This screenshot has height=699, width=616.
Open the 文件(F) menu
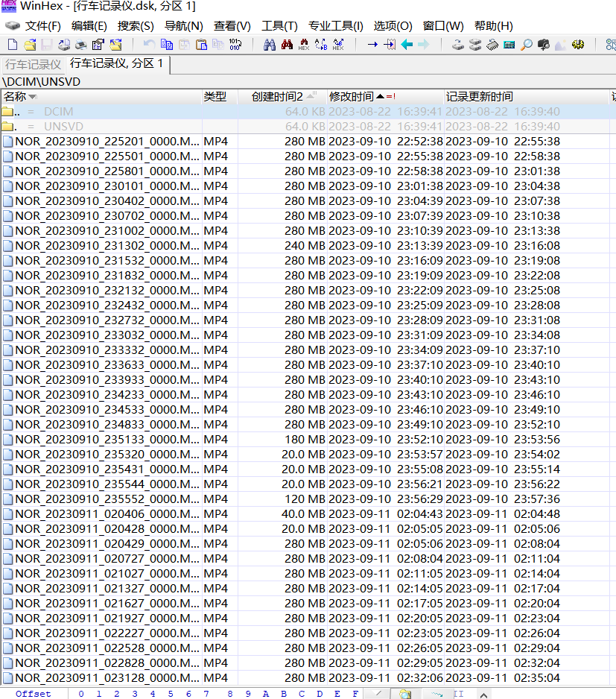pyautogui.click(x=42, y=26)
